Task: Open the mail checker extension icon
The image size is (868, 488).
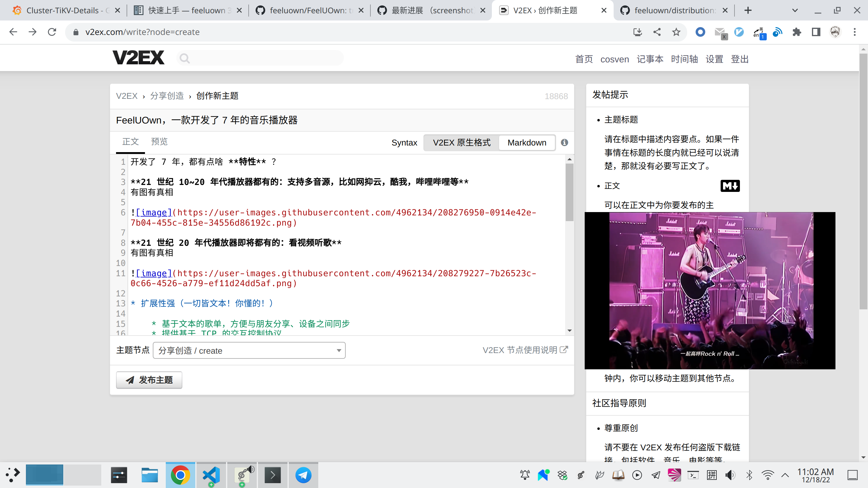Action: point(720,33)
